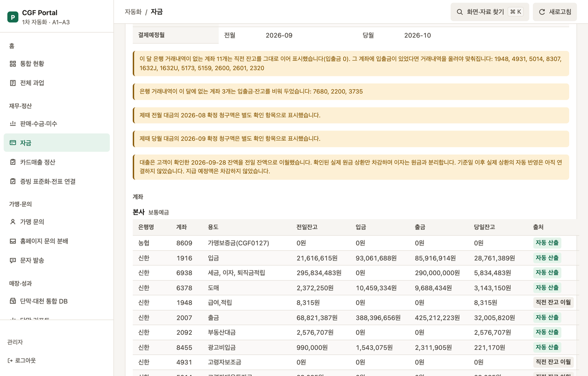Click the 대출 잔액 이월 notice banner
Image resolution: width=588 pixels, height=376 pixels.
point(351,167)
